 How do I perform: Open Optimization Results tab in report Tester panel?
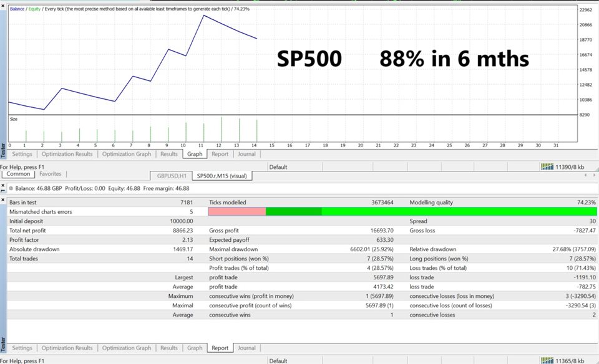click(x=67, y=348)
